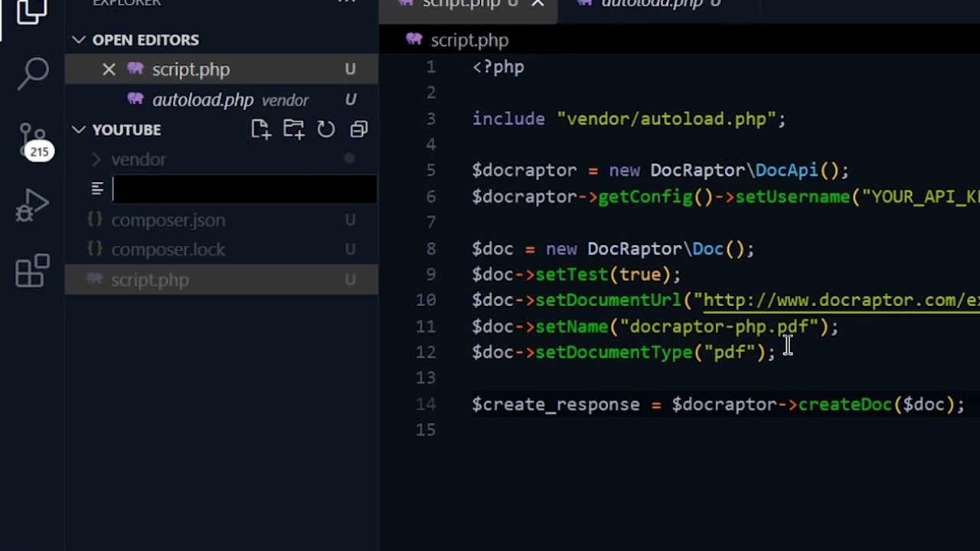Open the Search view in activity bar
The width and height of the screenshot is (980, 551).
click(x=33, y=74)
